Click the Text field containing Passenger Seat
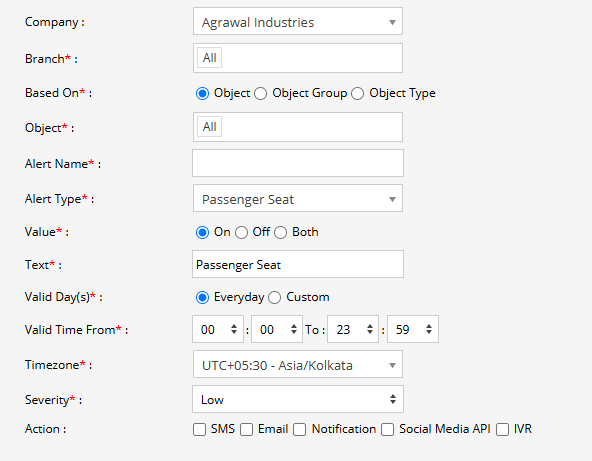The width and height of the screenshot is (592, 461). [298, 264]
